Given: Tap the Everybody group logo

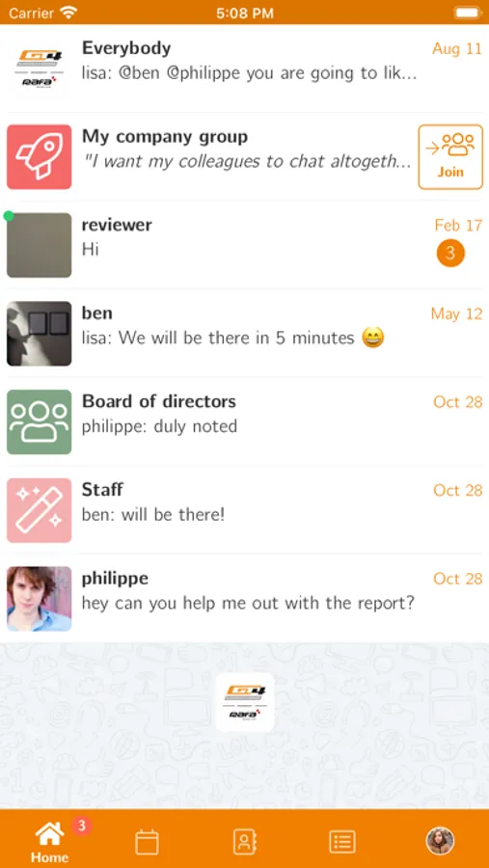Looking at the screenshot, I should [39, 68].
